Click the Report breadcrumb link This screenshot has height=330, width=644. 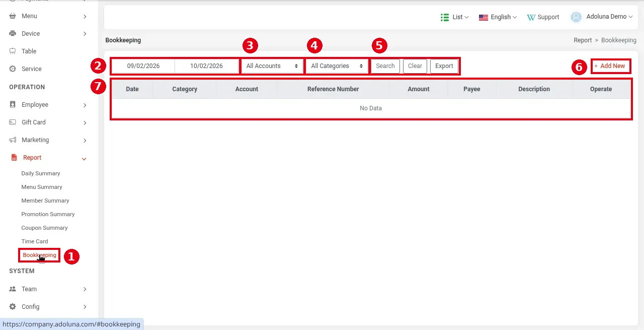point(583,40)
